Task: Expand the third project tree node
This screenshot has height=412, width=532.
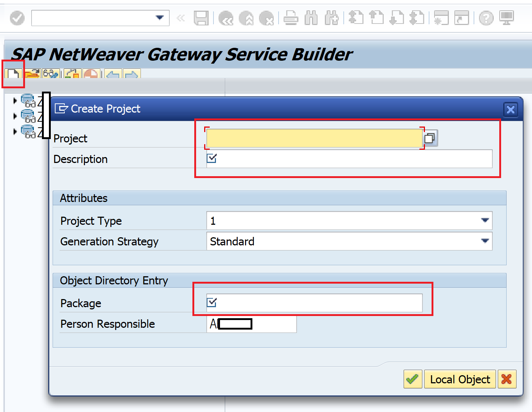Action: tap(15, 131)
